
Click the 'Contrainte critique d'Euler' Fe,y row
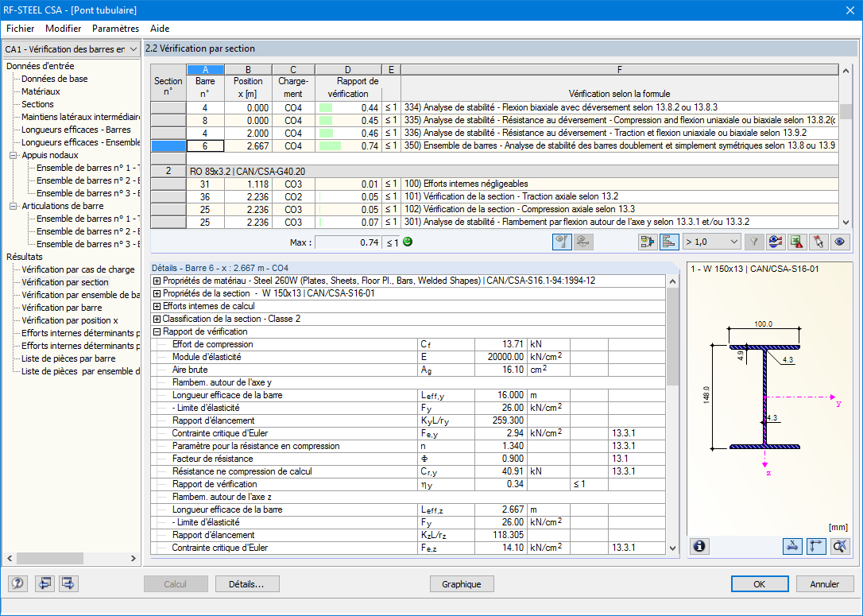[408, 433]
